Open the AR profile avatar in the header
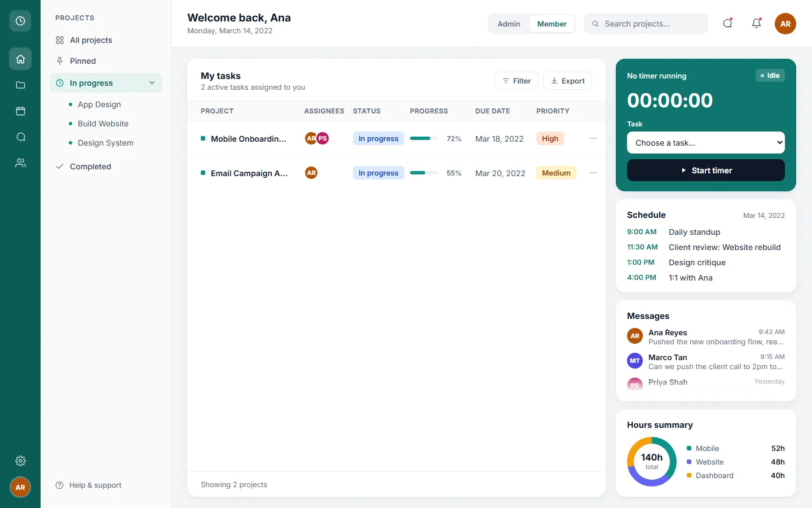 pyautogui.click(x=785, y=24)
